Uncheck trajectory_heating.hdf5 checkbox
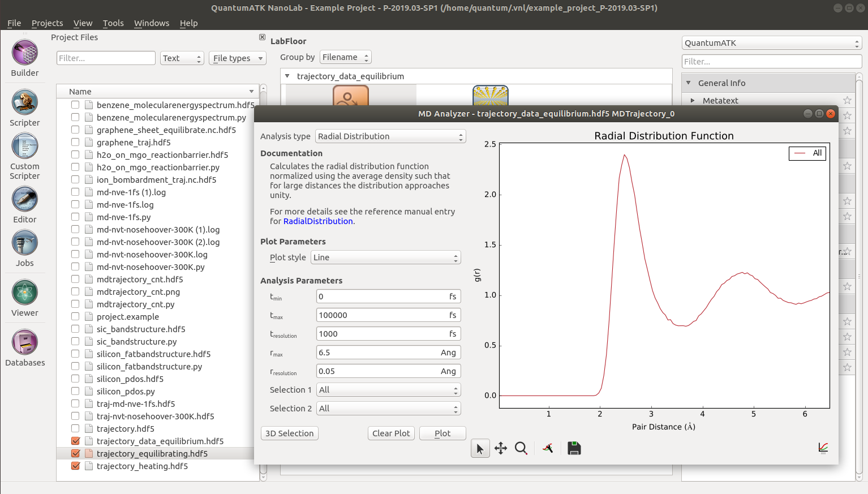The height and width of the screenshot is (494, 868). tap(75, 466)
